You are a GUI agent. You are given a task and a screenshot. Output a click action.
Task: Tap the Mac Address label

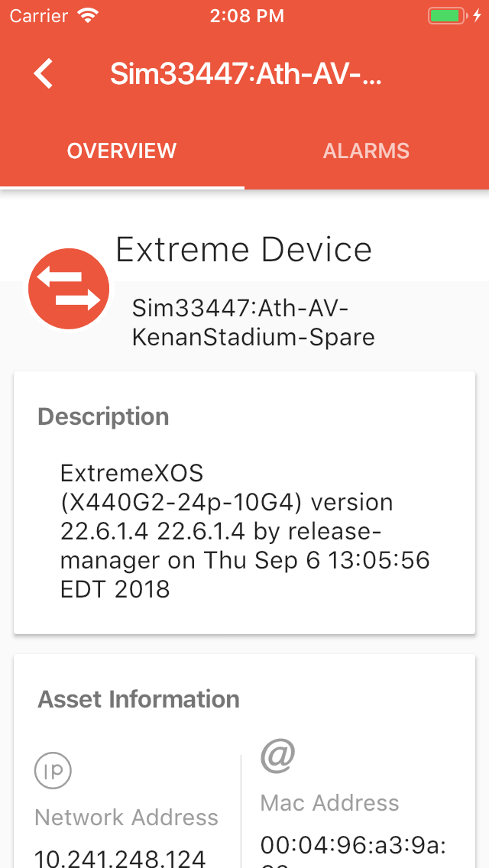pos(329,802)
